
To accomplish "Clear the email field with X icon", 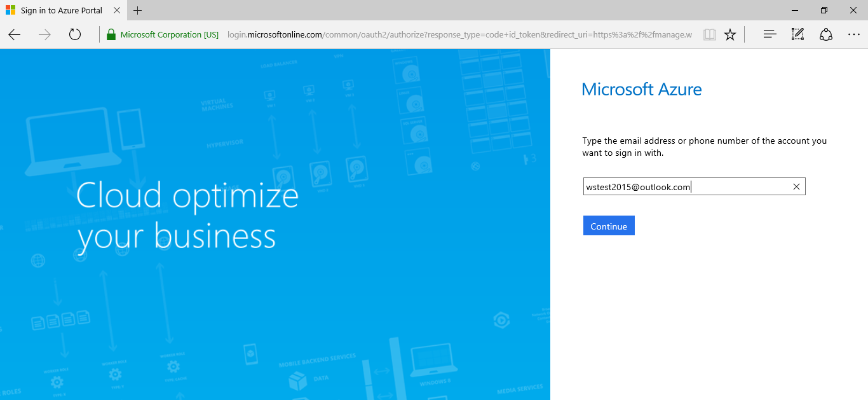I will click(796, 186).
